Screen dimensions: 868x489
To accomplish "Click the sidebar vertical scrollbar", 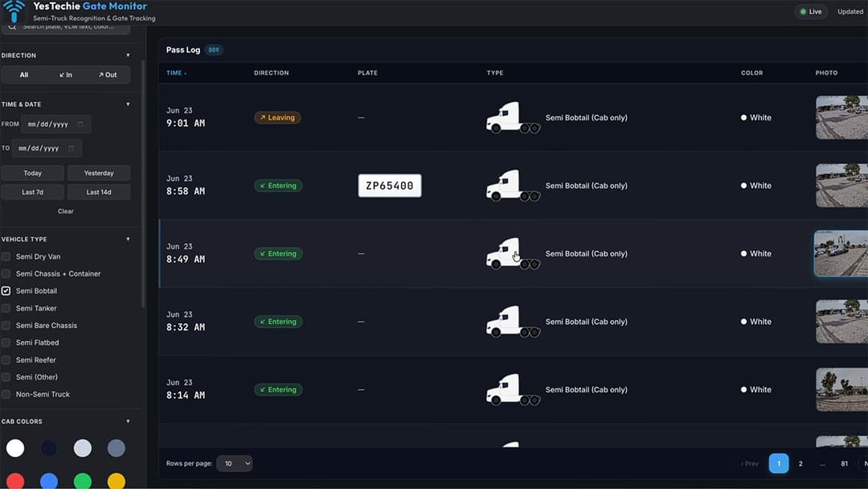I will click(143, 184).
